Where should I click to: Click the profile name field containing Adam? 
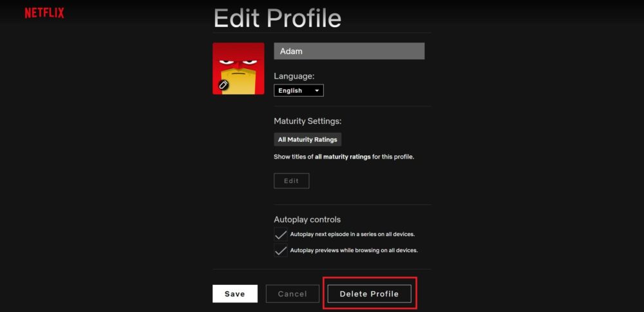pyautogui.click(x=349, y=51)
